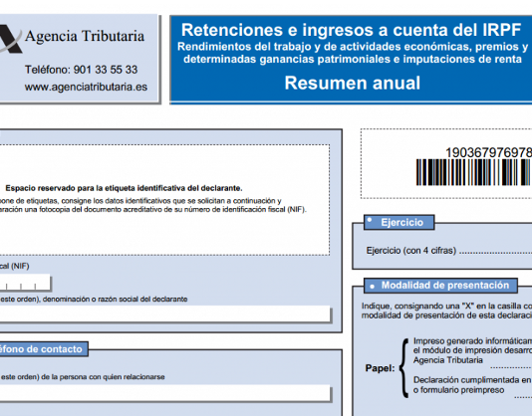Click the Retenciones e ingresos a cuenta title
The width and height of the screenshot is (532, 416).
point(351,30)
